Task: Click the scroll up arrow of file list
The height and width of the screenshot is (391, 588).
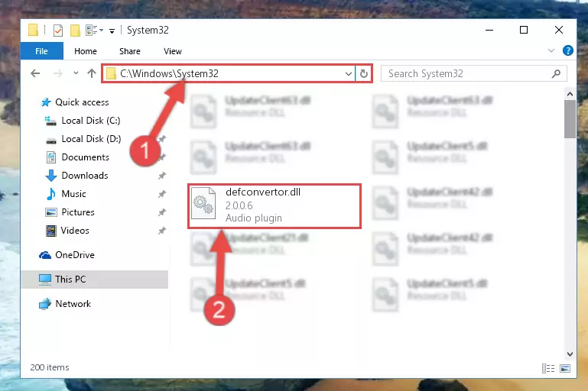Action: (x=570, y=94)
